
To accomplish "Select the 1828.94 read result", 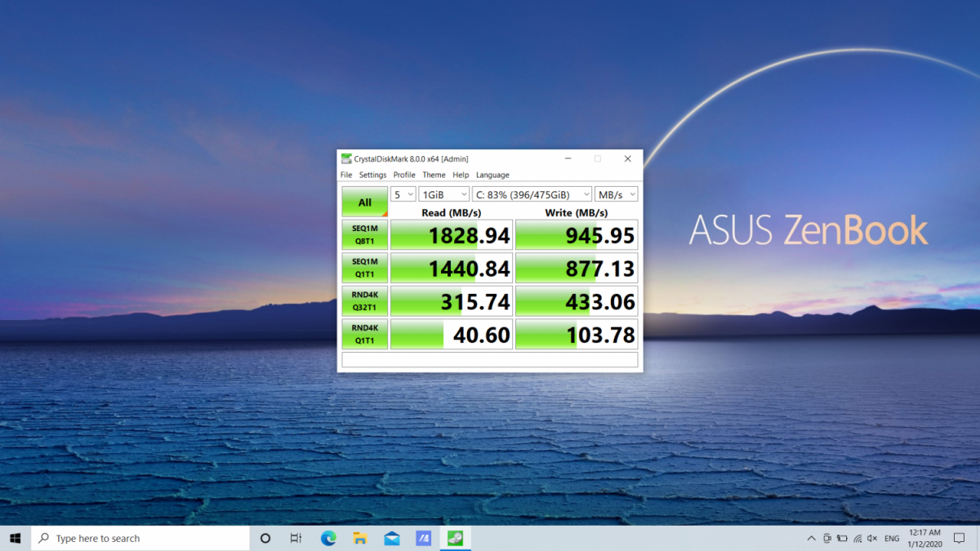I will click(x=452, y=235).
